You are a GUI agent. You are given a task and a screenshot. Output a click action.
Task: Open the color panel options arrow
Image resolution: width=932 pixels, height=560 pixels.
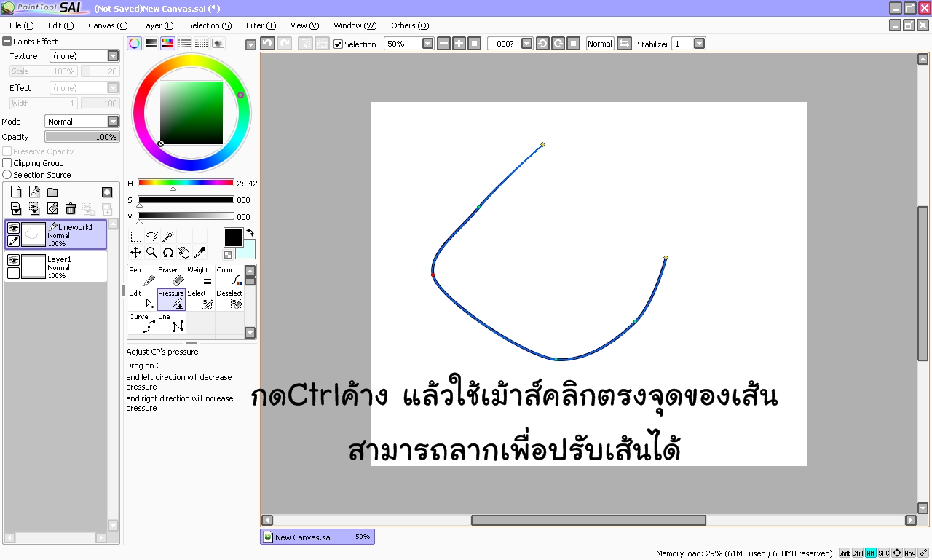pos(251,44)
